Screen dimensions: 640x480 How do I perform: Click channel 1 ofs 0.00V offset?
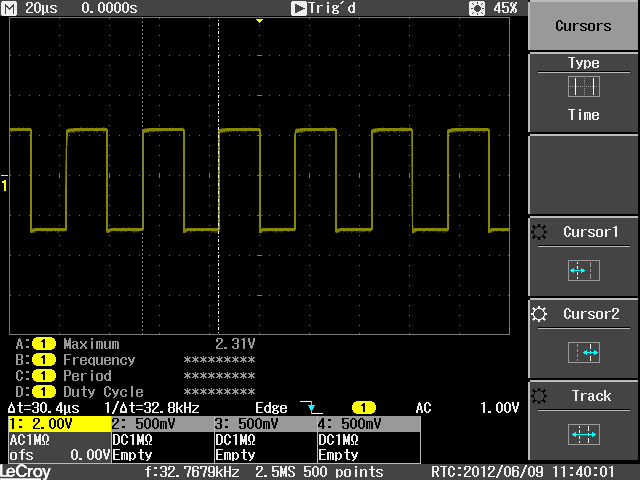[60, 455]
